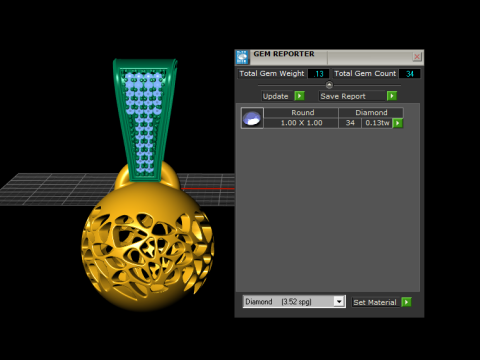Image resolution: width=480 pixels, height=360 pixels.
Task: Click the Save Report button
Action: (x=352, y=96)
